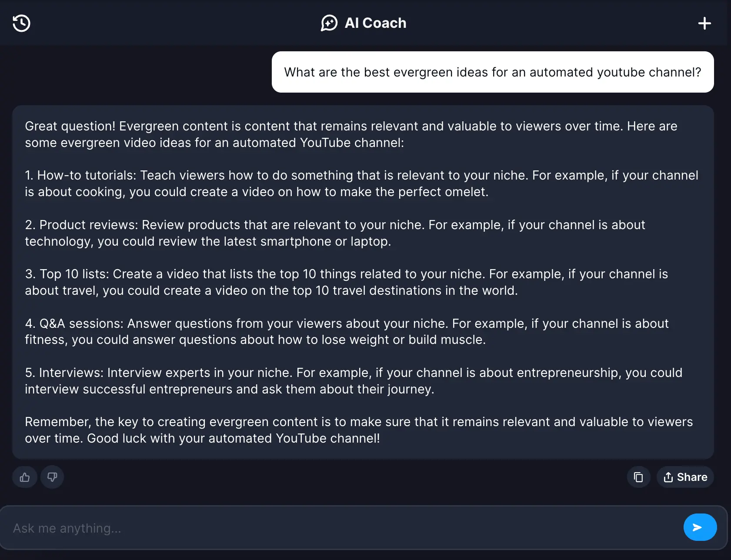The image size is (731, 560).
Task: Click the 'How-to tutorials' list item
Action: pyautogui.click(x=361, y=183)
